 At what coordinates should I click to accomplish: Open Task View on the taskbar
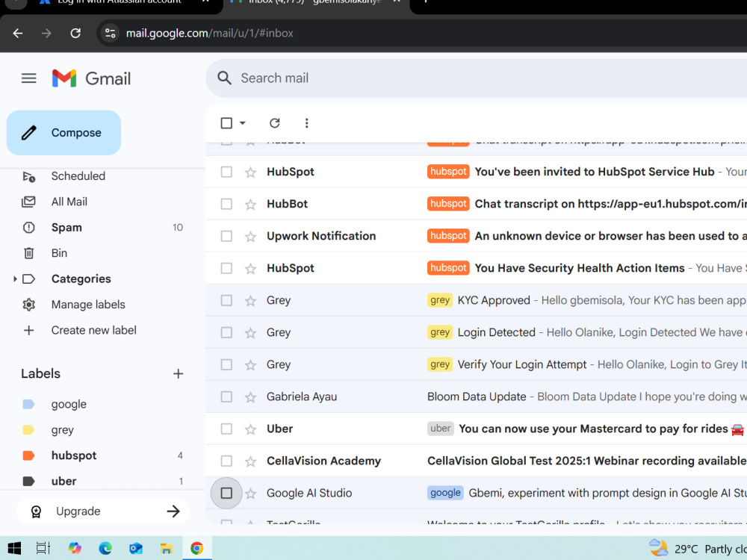pos(43,549)
